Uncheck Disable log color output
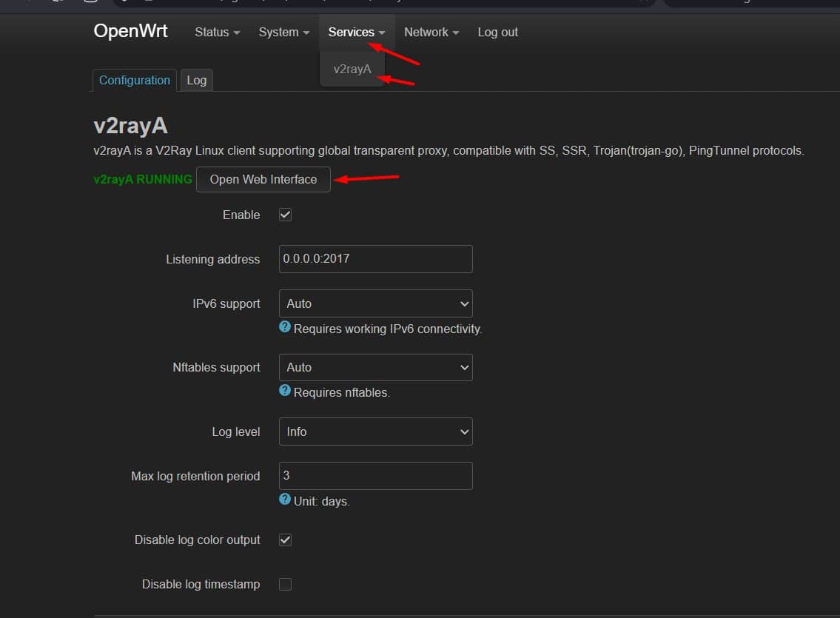 (x=285, y=540)
